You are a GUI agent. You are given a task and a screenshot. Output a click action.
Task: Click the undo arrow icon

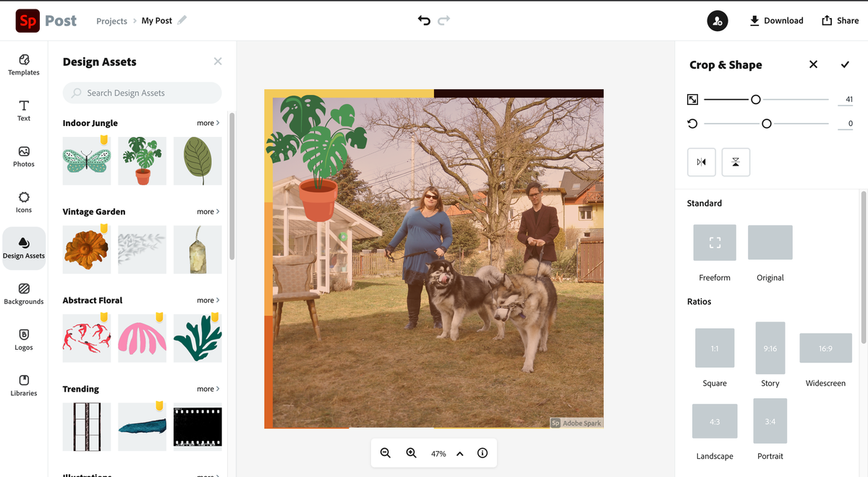pyautogui.click(x=424, y=20)
